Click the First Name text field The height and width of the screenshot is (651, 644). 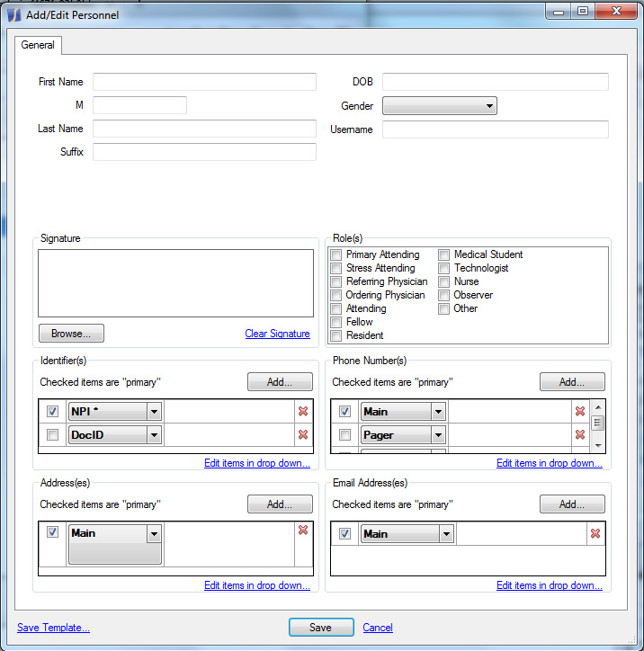(204, 82)
